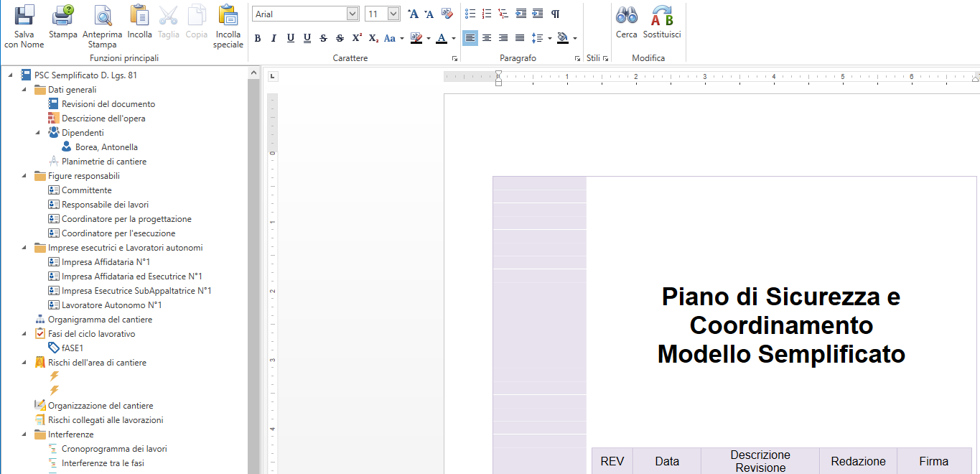980x474 pixels.
Task: Select Responsabile dei lavori tree item
Action: 106,205
